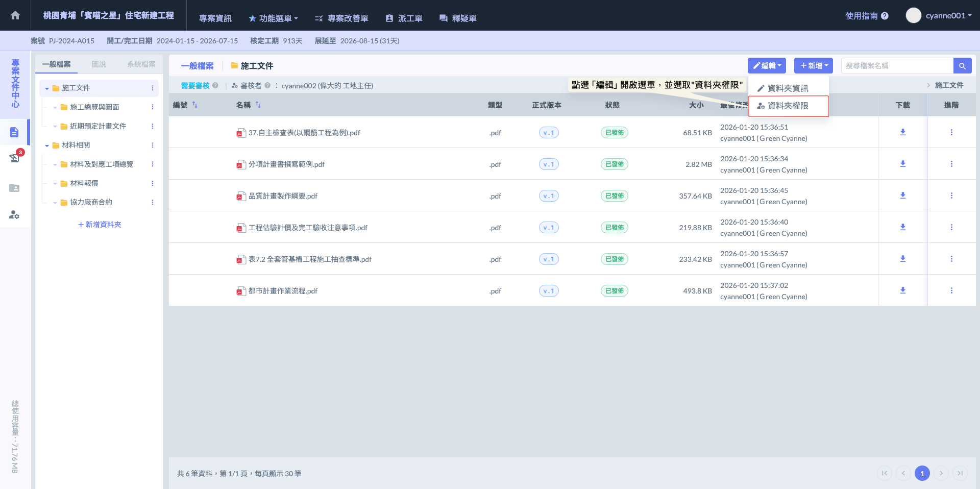Click the home icon in top bar
This screenshot has width=980, height=489.
tap(15, 15)
